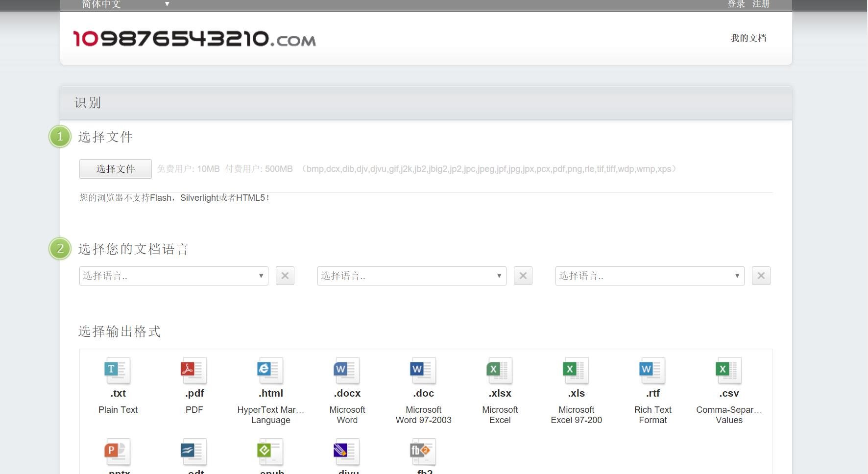The width and height of the screenshot is (868, 474).
Task: Open the 我的文档 menu item
Action: tap(748, 38)
